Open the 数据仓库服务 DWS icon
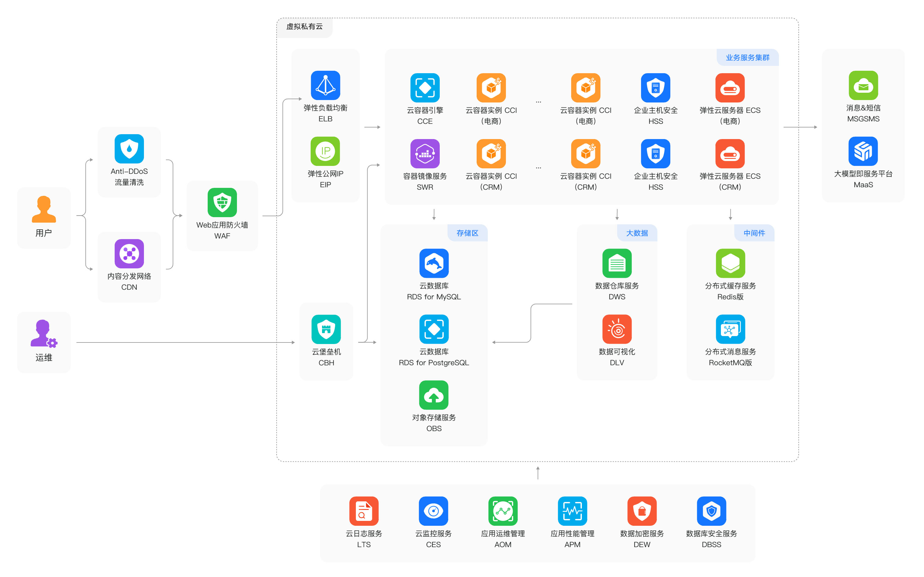The width and height of the screenshot is (924, 577). pyautogui.click(x=617, y=263)
